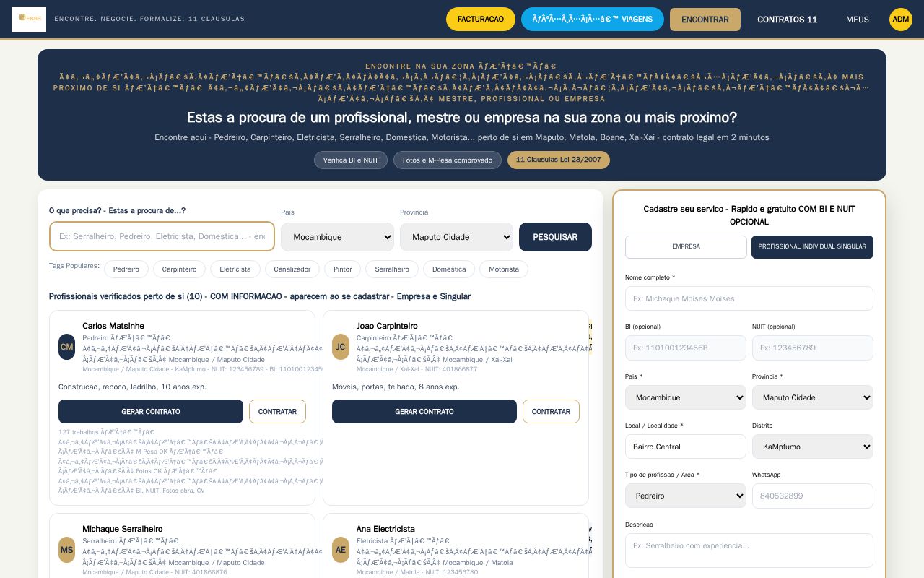Click Joao Carpinteiro's JC avatar
924x578 pixels.
point(341,347)
